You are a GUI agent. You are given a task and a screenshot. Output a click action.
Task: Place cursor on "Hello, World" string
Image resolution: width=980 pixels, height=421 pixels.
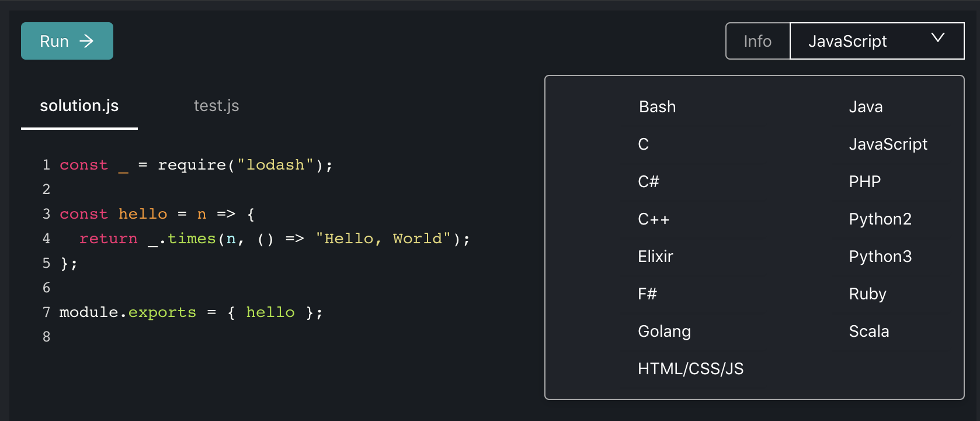pyautogui.click(x=383, y=239)
